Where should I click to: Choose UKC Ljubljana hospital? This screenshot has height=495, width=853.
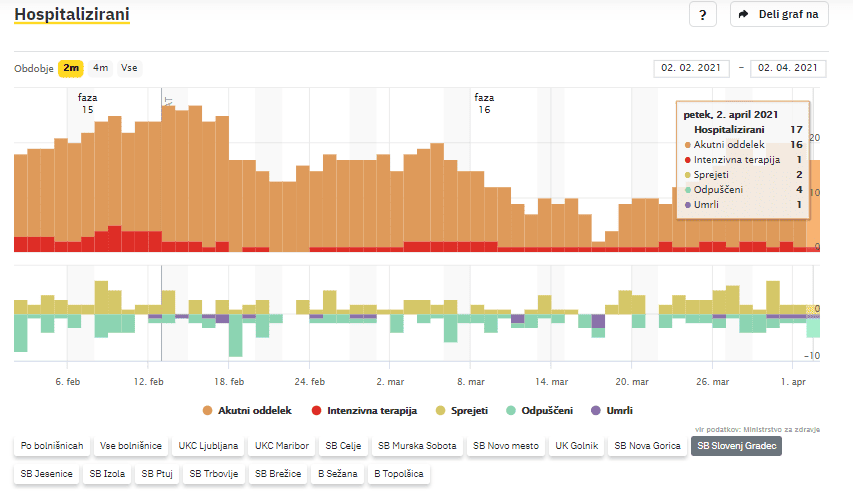pyautogui.click(x=208, y=446)
